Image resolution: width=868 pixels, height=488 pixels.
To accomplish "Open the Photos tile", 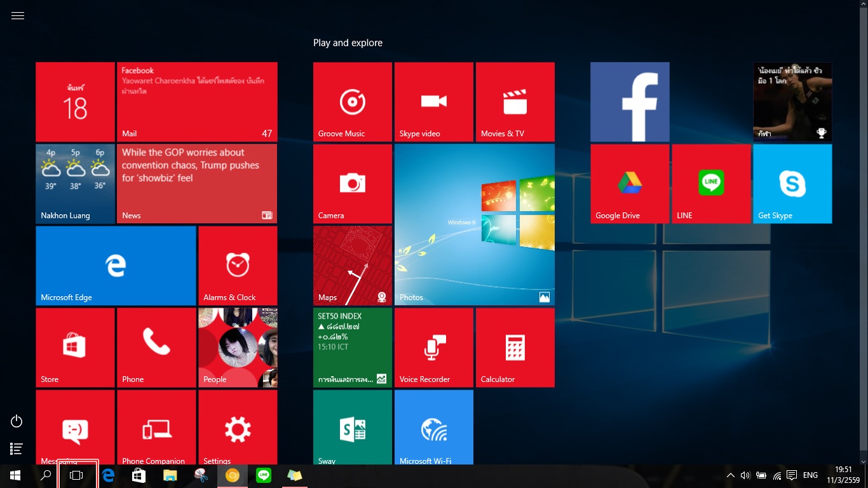I will tap(475, 225).
